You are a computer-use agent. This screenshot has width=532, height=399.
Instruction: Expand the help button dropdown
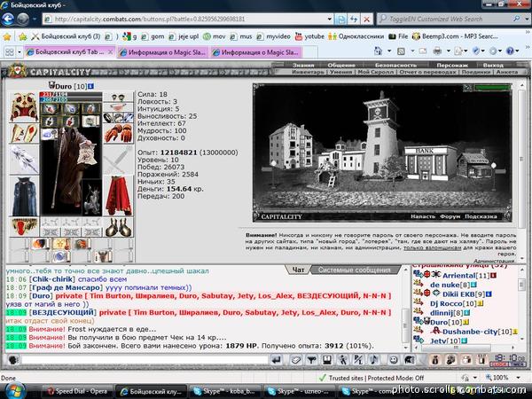[517, 51]
